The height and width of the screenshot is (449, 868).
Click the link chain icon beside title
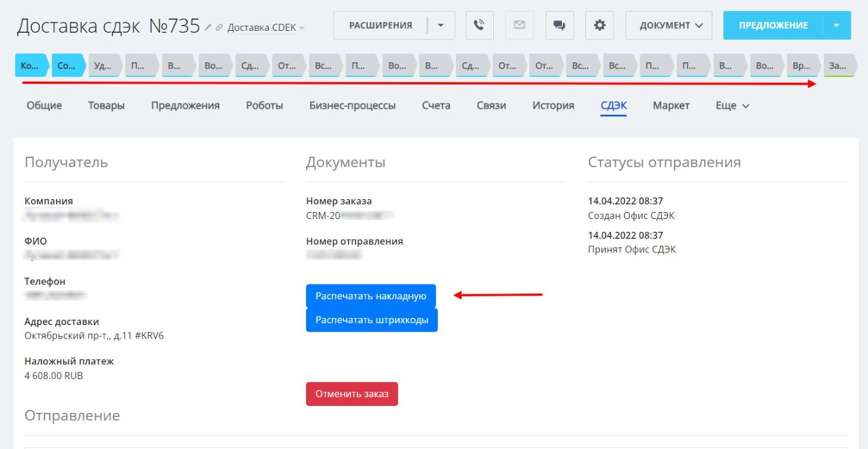click(219, 28)
